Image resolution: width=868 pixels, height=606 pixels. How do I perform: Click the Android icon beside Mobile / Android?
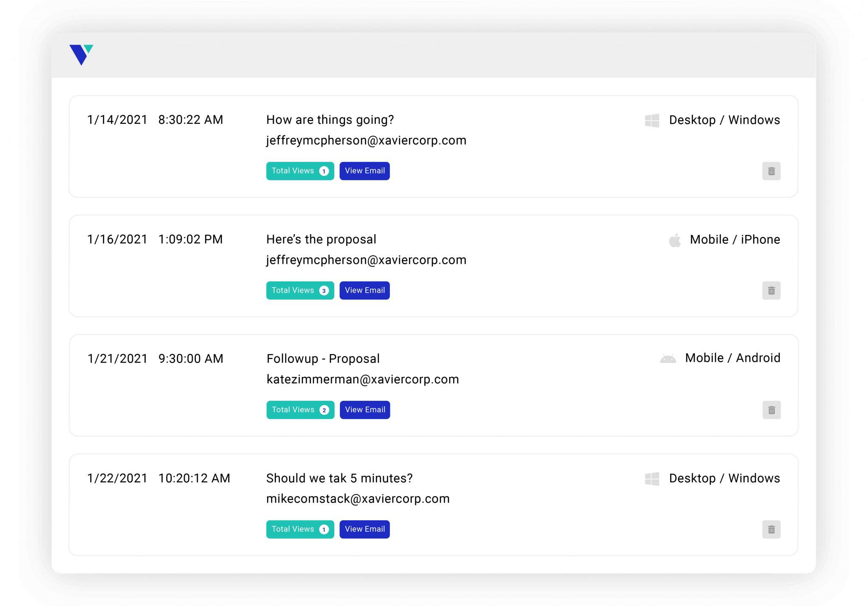pos(668,359)
